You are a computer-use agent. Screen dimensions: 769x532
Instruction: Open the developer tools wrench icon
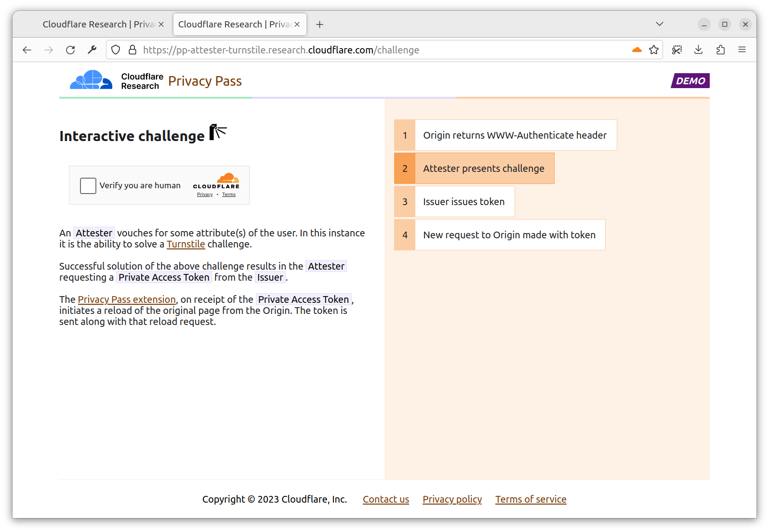click(x=92, y=50)
